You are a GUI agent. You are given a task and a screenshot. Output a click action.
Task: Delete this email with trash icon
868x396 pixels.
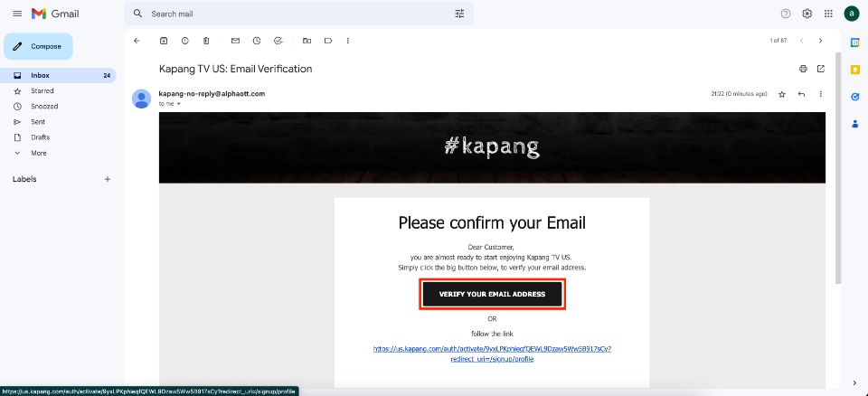206,41
